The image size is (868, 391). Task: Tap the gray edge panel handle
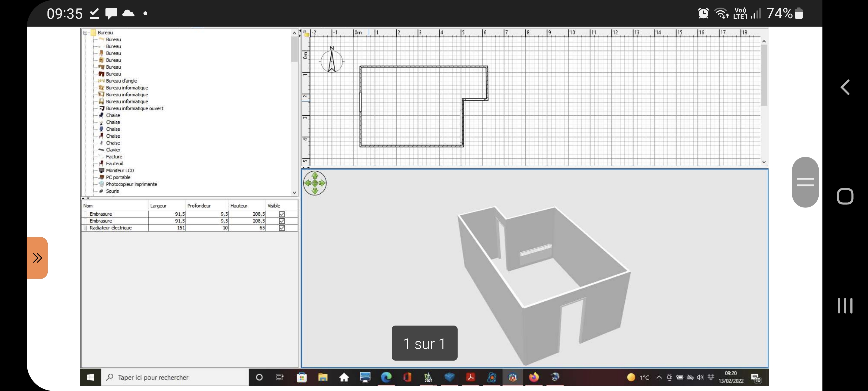tap(805, 182)
